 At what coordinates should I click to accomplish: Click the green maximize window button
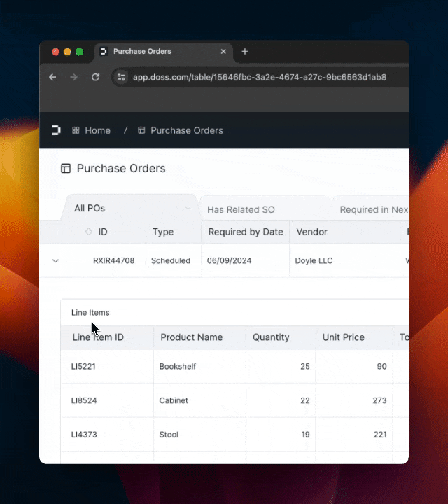[79, 52]
